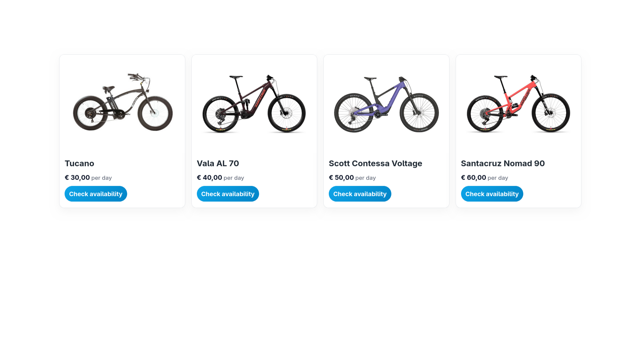Click the € 60,00 per day price
This screenshot has width=644, height=355.
485,177
